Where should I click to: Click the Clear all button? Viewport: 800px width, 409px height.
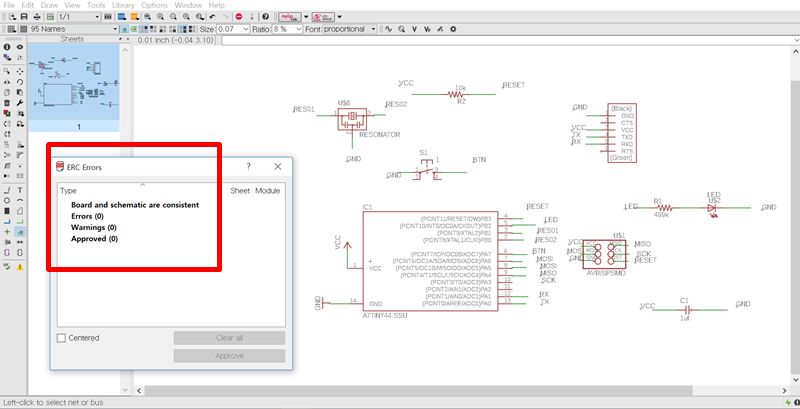pyautogui.click(x=229, y=338)
